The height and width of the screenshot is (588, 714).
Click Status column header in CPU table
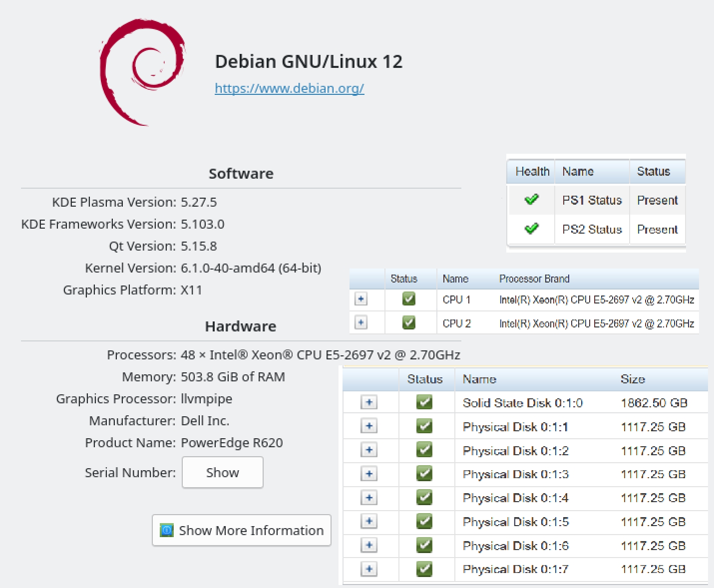pyautogui.click(x=404, y=279)
